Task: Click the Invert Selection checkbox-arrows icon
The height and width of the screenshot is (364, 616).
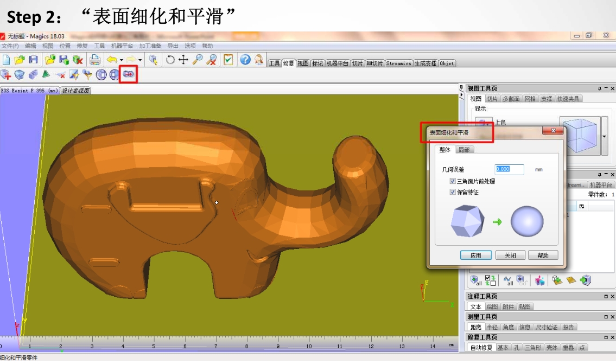Action: [x=490, y=280]
